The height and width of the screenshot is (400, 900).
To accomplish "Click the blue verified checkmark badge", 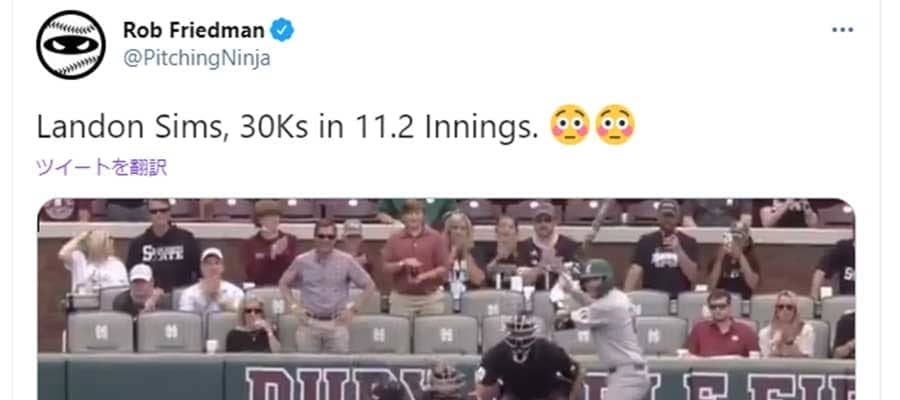I will point(282,30).
